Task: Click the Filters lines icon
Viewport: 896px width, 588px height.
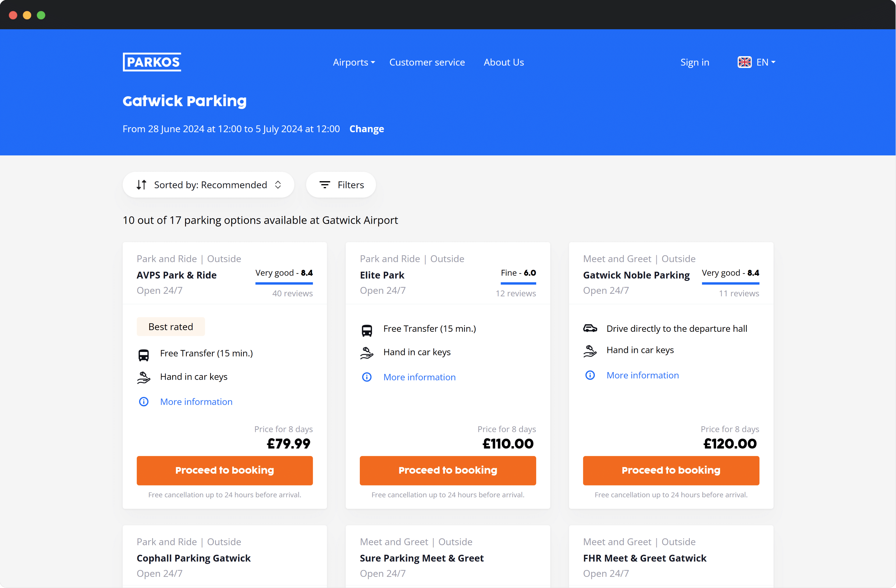Action: point(325,185)
